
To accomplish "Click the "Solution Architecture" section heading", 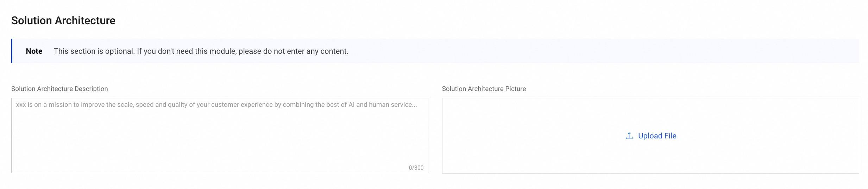I will pyautogui.click(x=63, y=21).
